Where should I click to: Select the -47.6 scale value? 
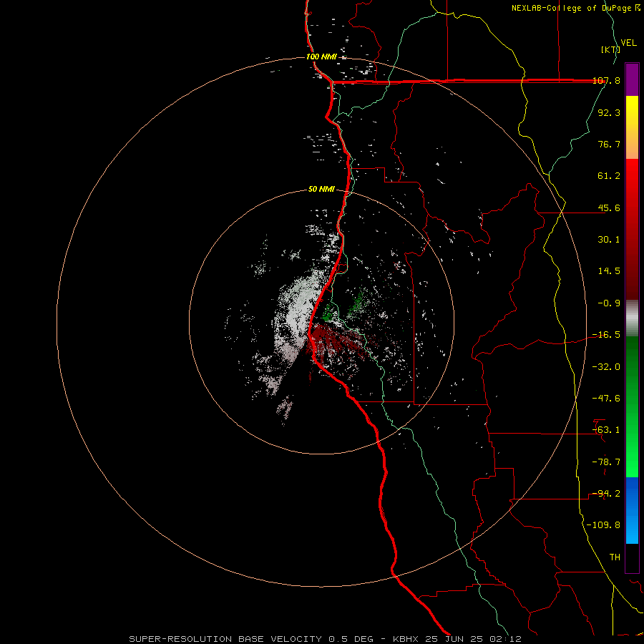[x=606, y=399]
